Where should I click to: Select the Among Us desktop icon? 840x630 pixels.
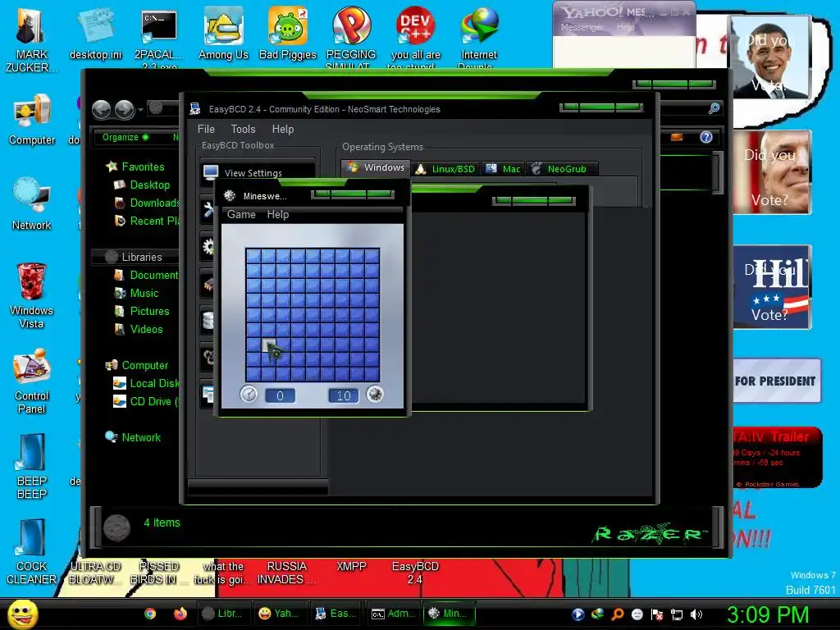coord(223,33)
